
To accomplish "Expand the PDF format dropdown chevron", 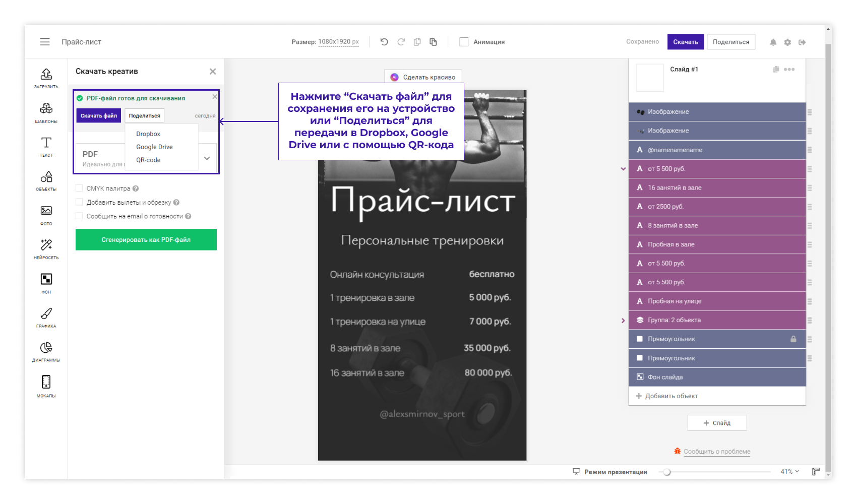I will click(x=207, y=158).
